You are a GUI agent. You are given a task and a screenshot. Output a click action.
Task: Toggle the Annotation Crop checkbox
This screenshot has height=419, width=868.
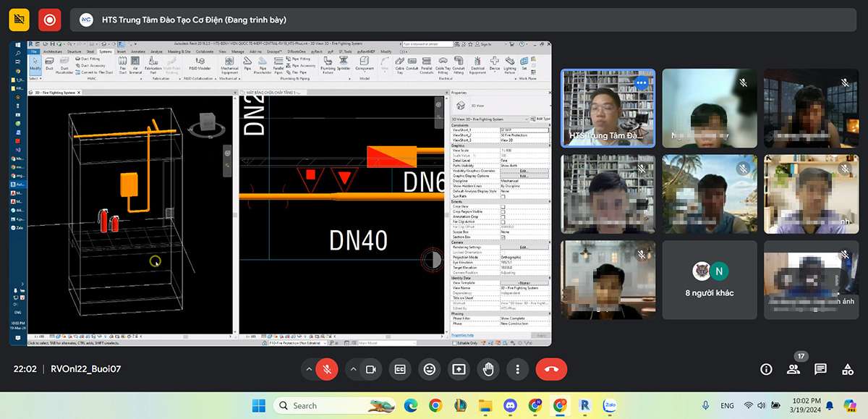503,216
